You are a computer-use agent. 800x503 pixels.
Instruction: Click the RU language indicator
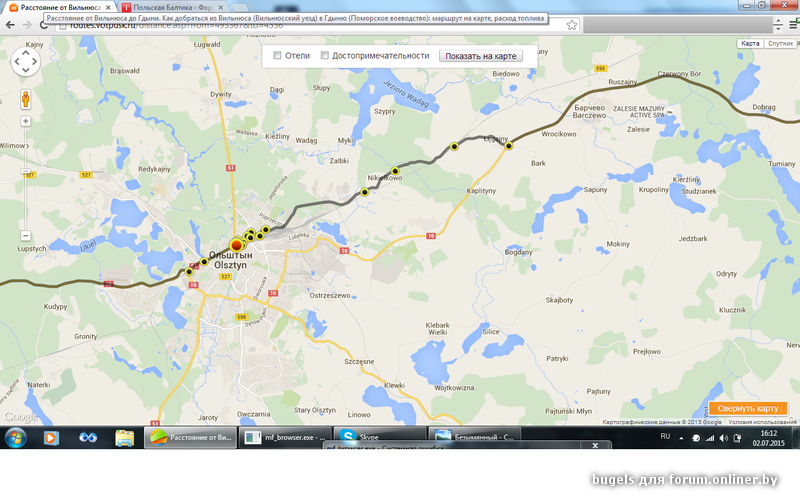[x=665, y=436]
